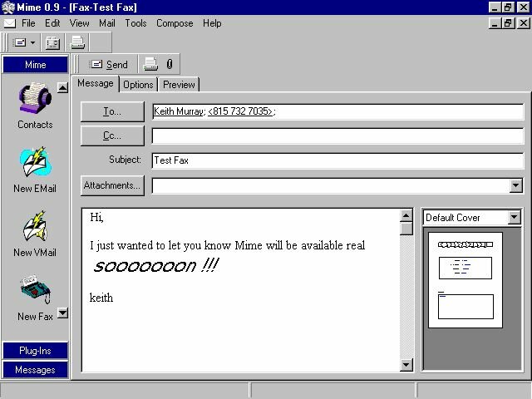The image size is (532, 399).
Task: Click the fax cover page thumbnail
Action: [465, 280]
